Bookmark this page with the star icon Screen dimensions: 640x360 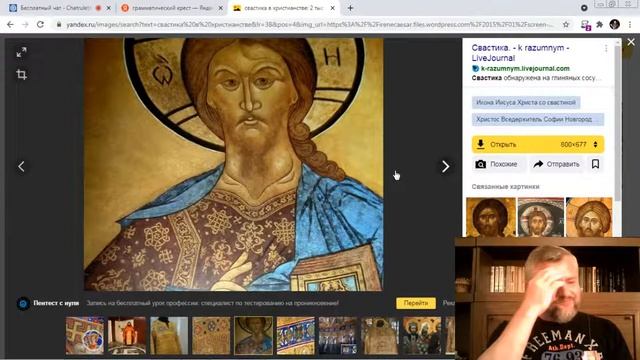pyautogui.click(x=566, y=24)
